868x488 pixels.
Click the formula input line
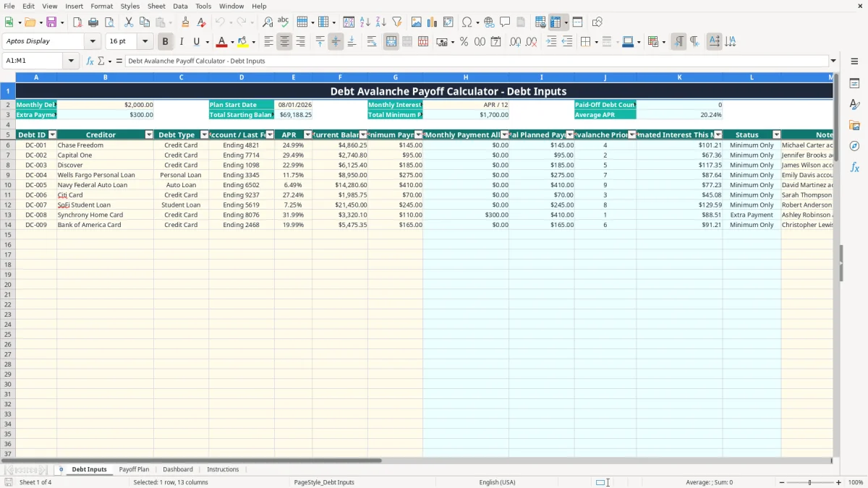pyautogui.click(x=477, y=61)
